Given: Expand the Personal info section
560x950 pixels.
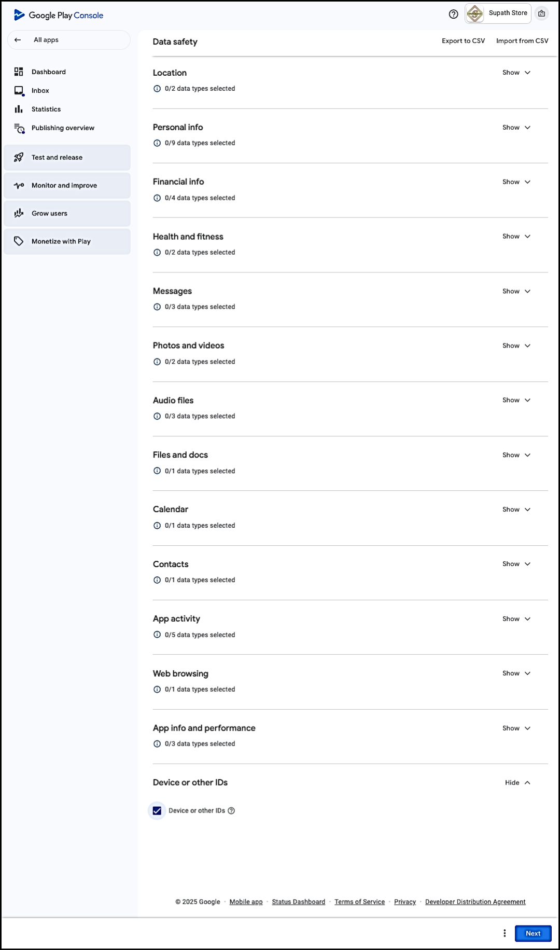Looking at the screenshot, I should (516, 128).
